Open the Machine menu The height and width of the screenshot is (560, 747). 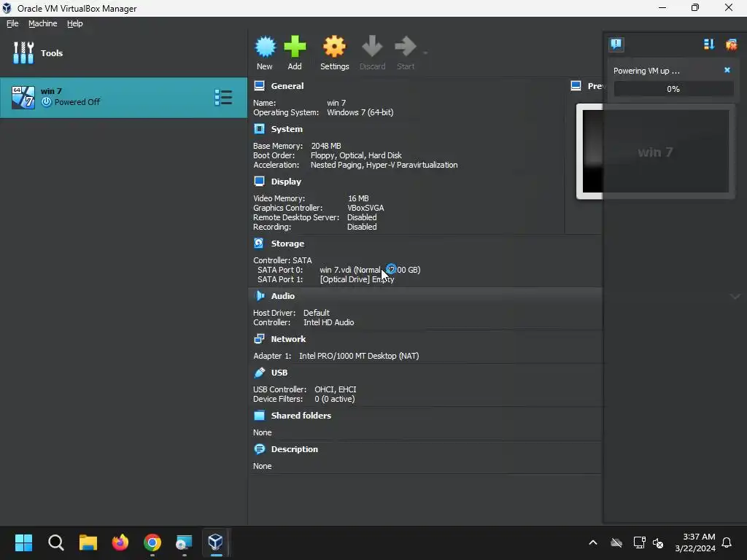(x=43, y=23)
